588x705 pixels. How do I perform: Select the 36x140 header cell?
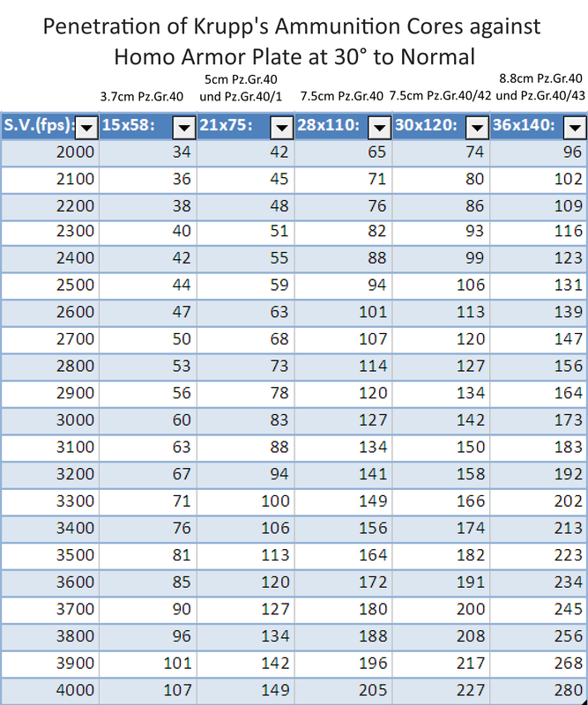click(x=539, y=126)
